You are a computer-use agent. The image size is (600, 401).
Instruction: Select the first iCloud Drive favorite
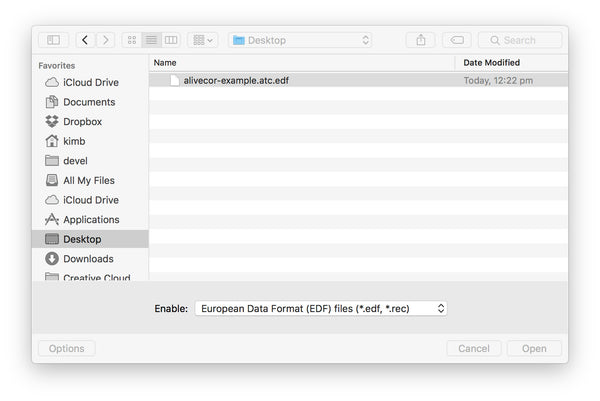[90, 82]
